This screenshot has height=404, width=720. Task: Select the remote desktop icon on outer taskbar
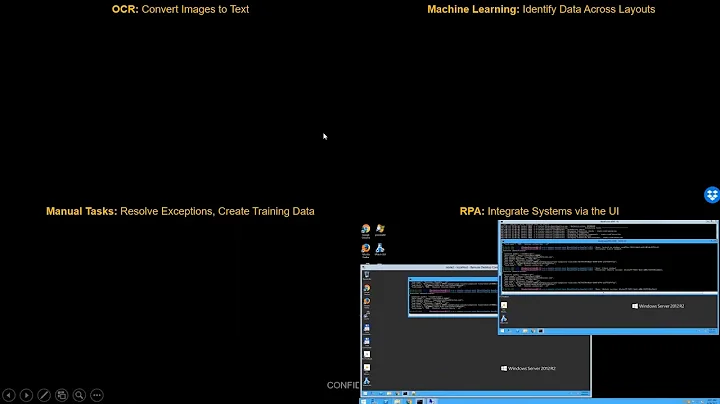(431, 401)
